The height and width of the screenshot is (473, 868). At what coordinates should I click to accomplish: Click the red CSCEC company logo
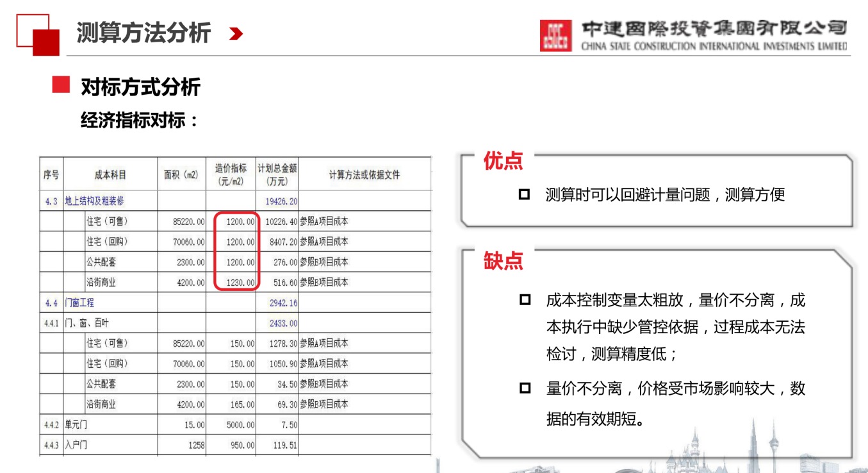click(555, 35)
